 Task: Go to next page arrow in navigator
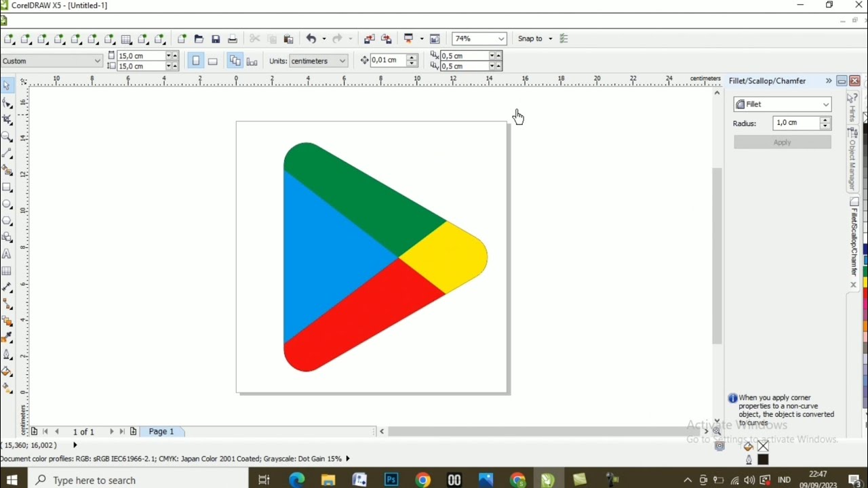click(x=112, y=432)
